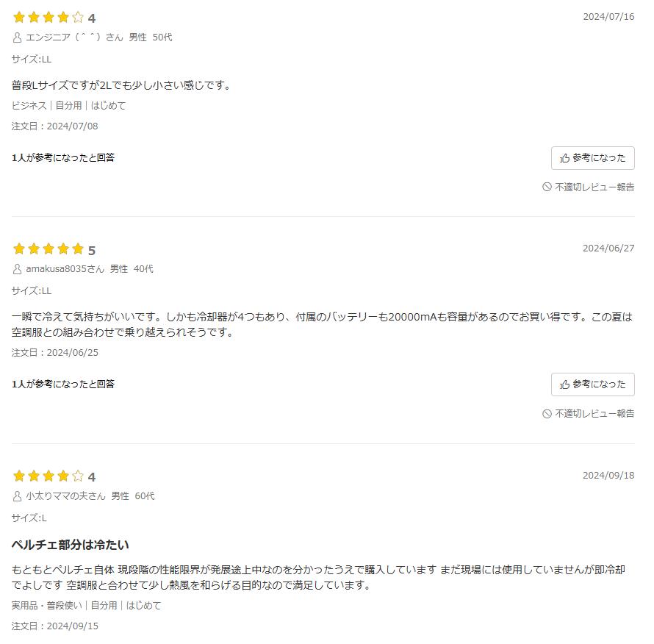Click the review title ペルチェ部分は冷たい

pos(70,545)
